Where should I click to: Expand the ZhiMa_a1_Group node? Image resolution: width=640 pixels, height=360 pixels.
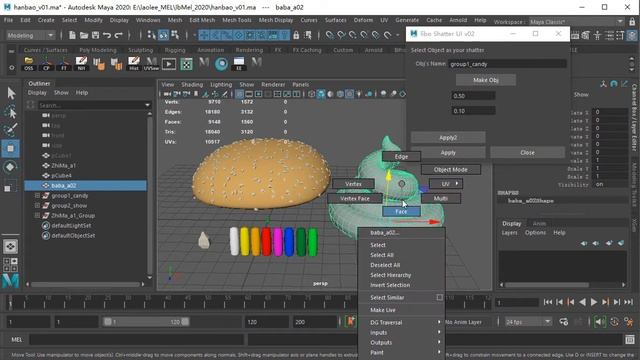(x=37, y=215)
